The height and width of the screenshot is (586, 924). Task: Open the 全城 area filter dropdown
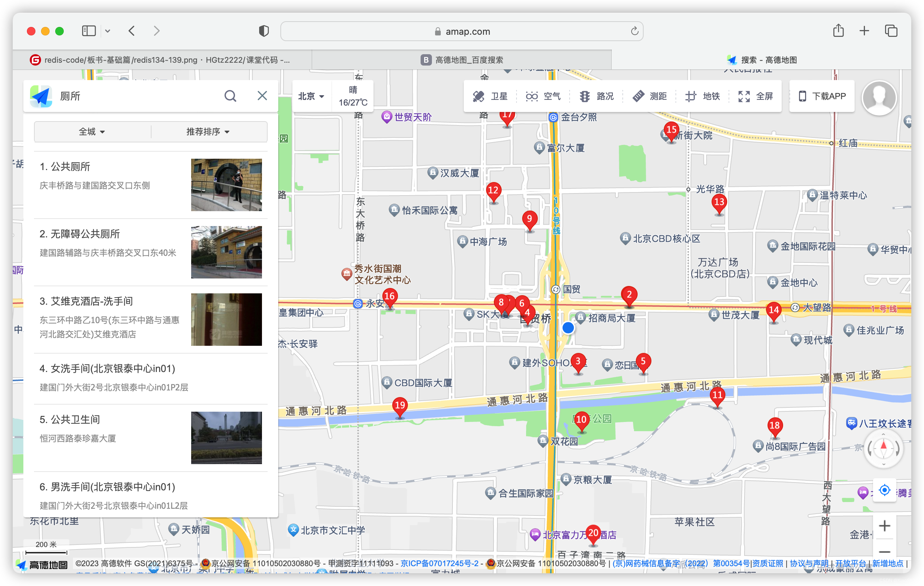click(x=92, y=132)
